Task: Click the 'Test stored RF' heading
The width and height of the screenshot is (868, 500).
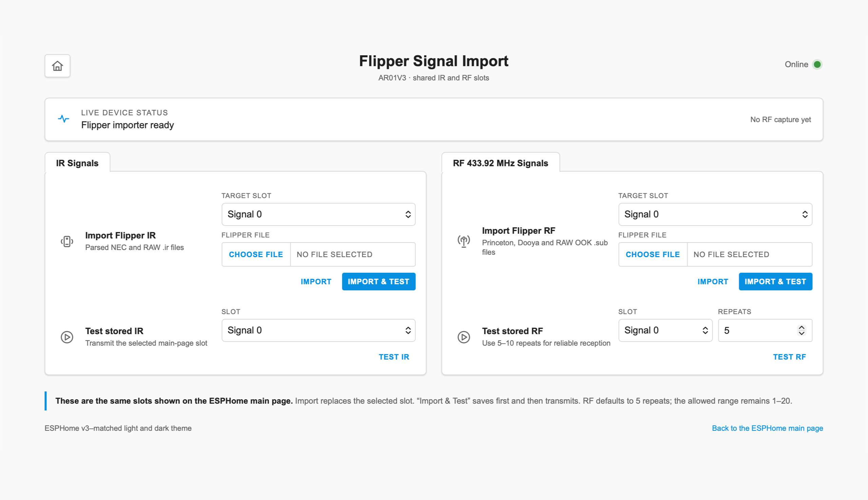Action: click(x=512, y=331)
